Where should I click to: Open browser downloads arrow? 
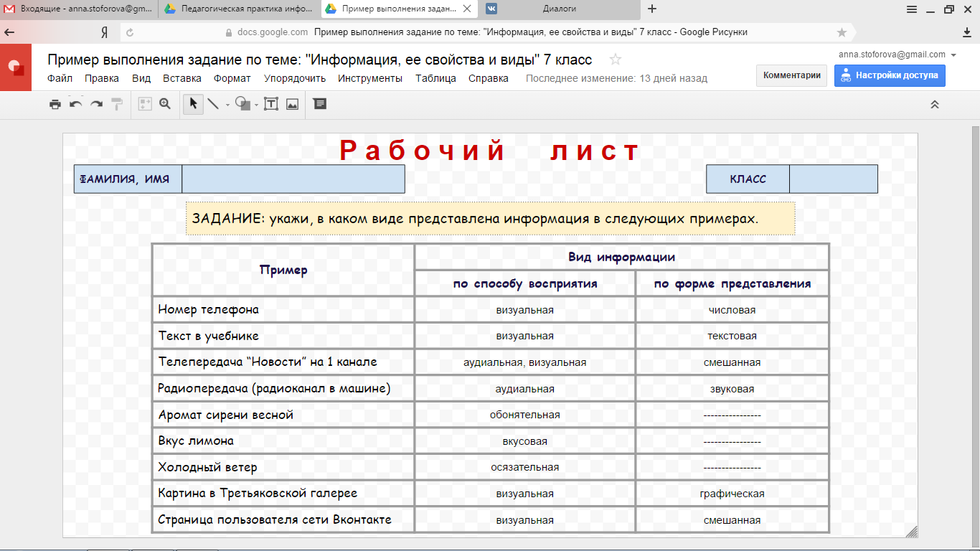coord(967,32)
